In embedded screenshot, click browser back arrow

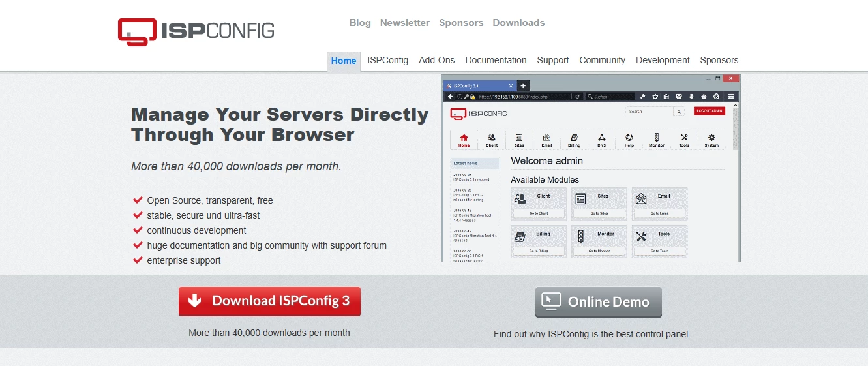click(450, 97)
